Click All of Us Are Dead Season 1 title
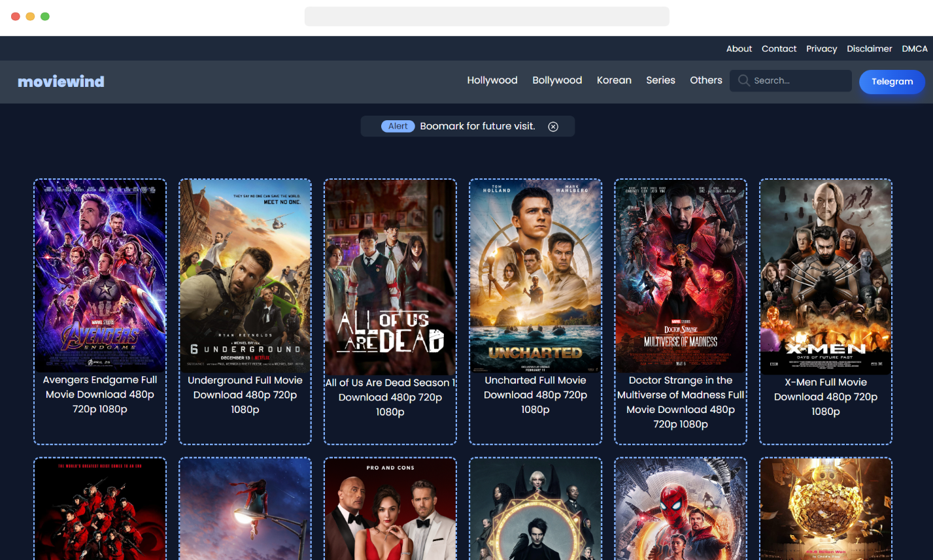This screenshot has width=933, height=560. (x=390, y=397)
